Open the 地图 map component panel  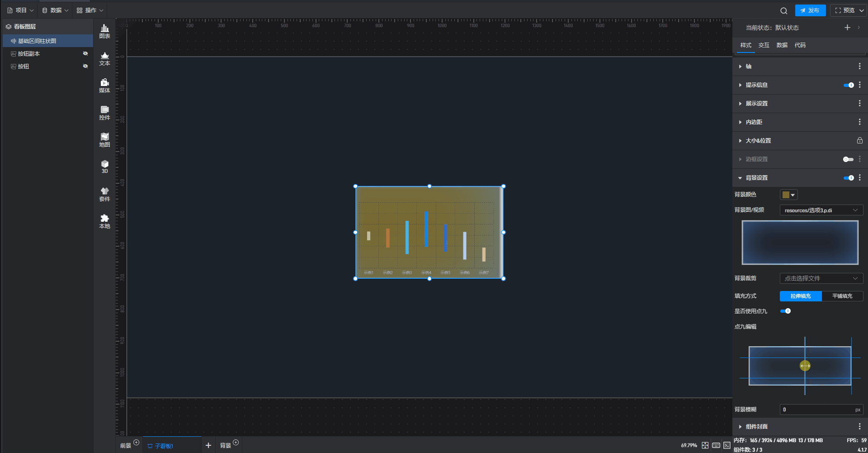pos(104,140)
